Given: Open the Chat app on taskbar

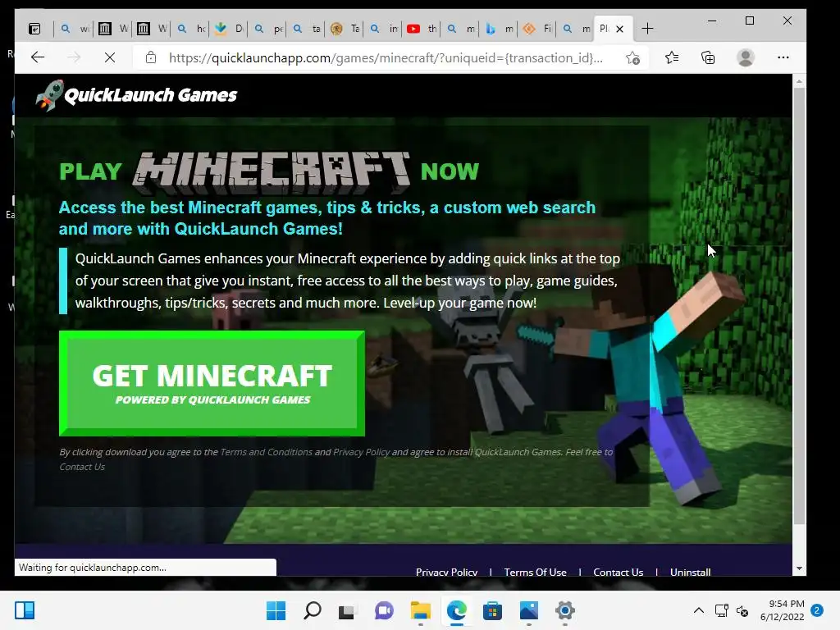Looking at the screenshot, I should click(x=384, y=610).
